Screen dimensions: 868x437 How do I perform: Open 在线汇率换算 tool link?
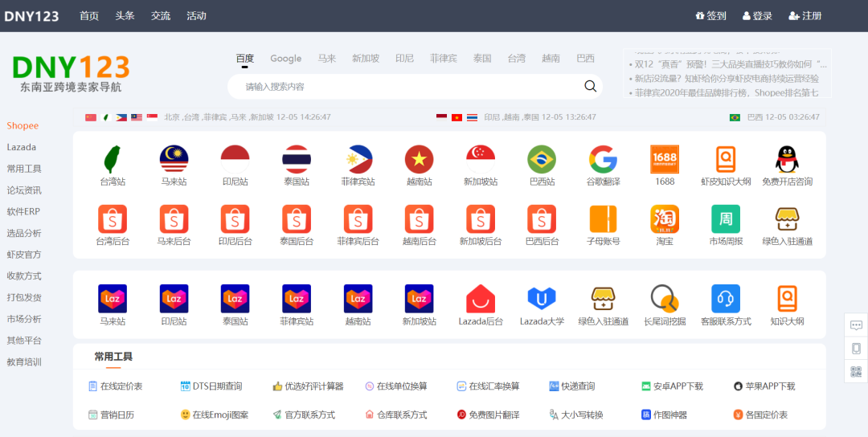tap(489, 386)
